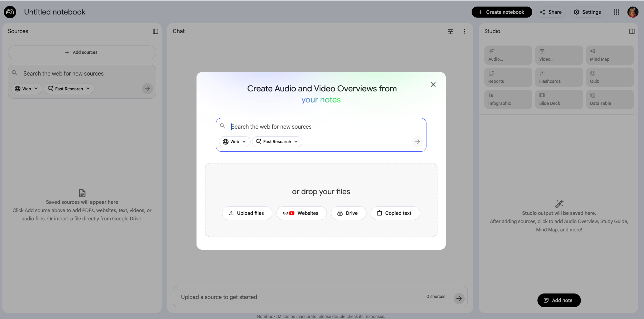Submit the dialog web search arrow

pyautogui.click(x=417, y=142)
